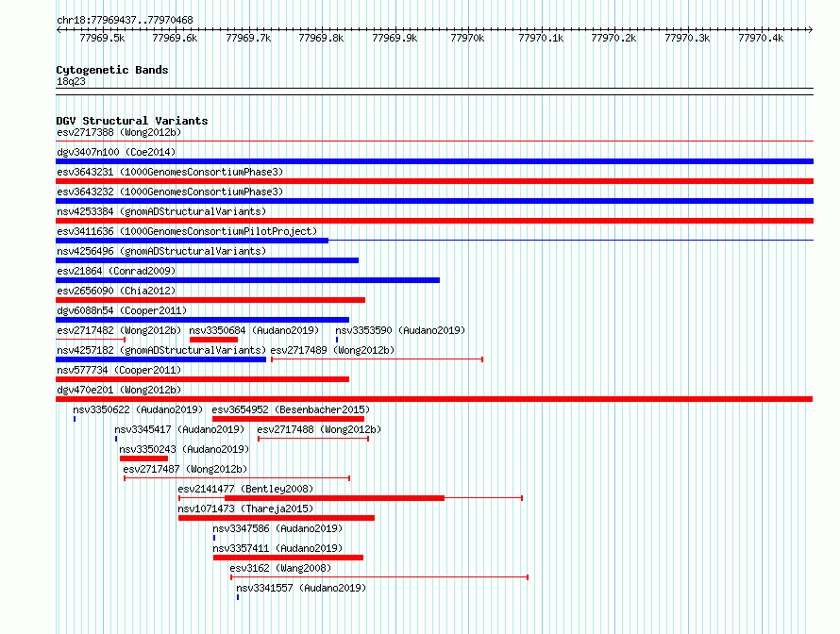Click the 77970.4k ruler tick label
The image size is (840, 634).
[761, 38]
